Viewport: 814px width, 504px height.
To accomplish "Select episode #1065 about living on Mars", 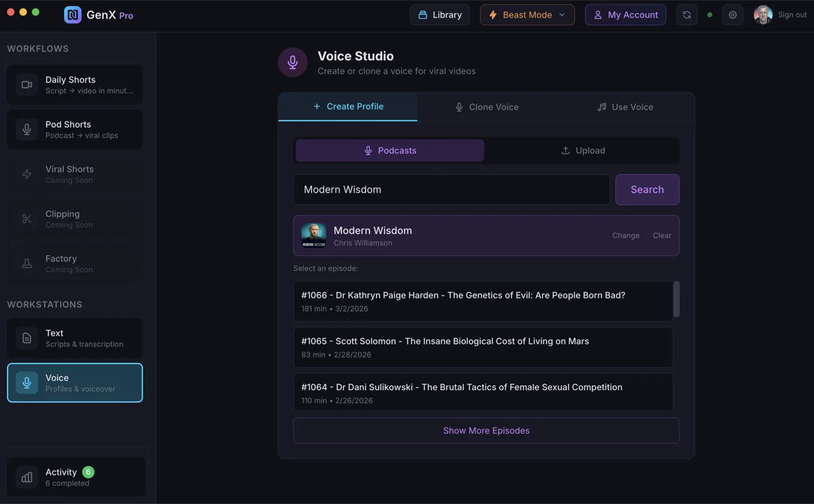I will 483,346.
